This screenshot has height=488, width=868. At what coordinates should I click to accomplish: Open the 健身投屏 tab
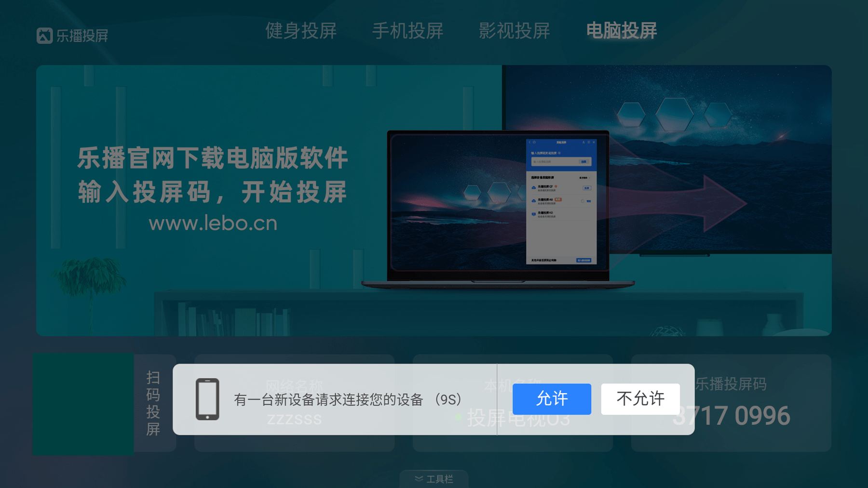click(x=301, y=31)
